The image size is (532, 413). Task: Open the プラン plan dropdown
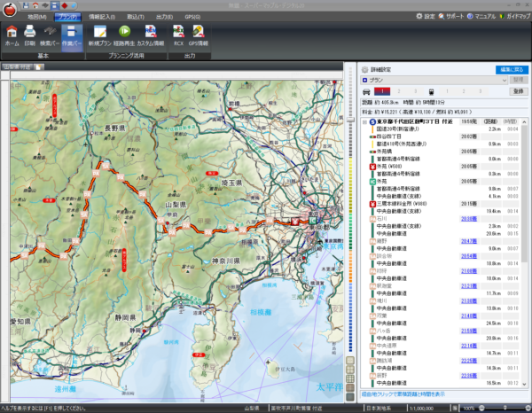434,80
